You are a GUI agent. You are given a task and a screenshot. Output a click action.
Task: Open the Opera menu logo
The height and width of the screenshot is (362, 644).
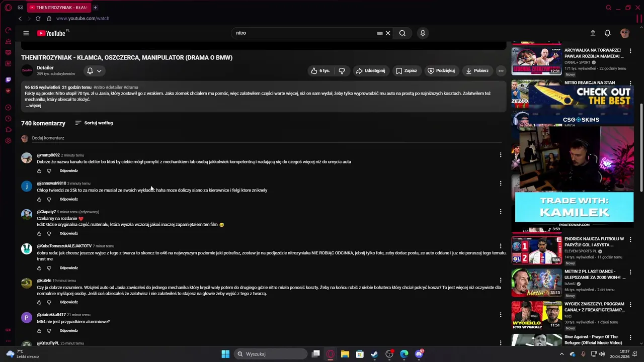pos(8,8)
